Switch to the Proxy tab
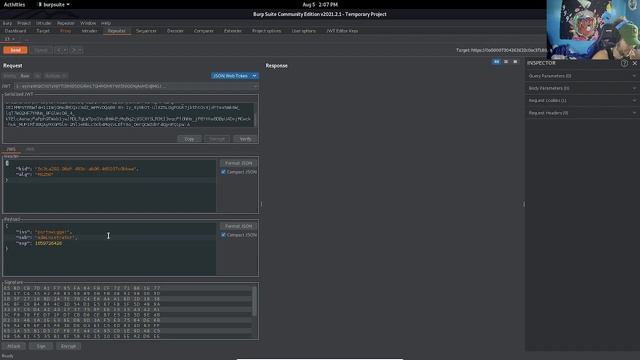Screen dimensions: 640x360 point(65,31)
